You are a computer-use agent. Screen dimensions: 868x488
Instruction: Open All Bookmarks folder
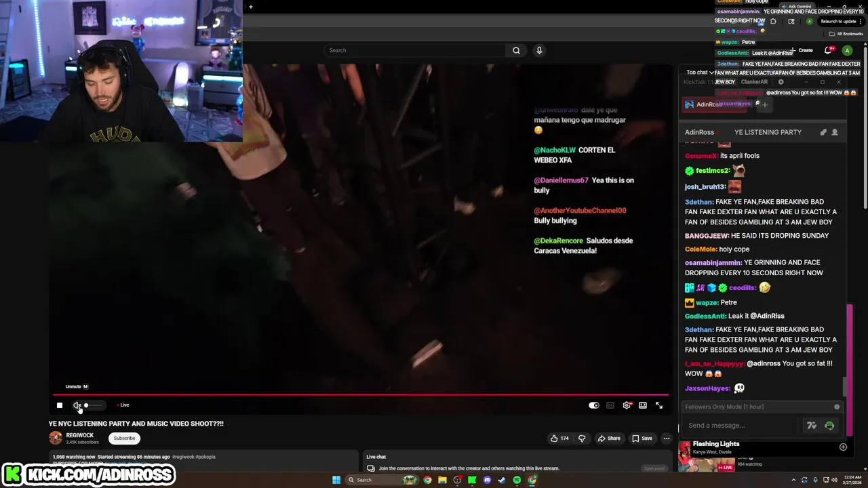coord(848,34)
